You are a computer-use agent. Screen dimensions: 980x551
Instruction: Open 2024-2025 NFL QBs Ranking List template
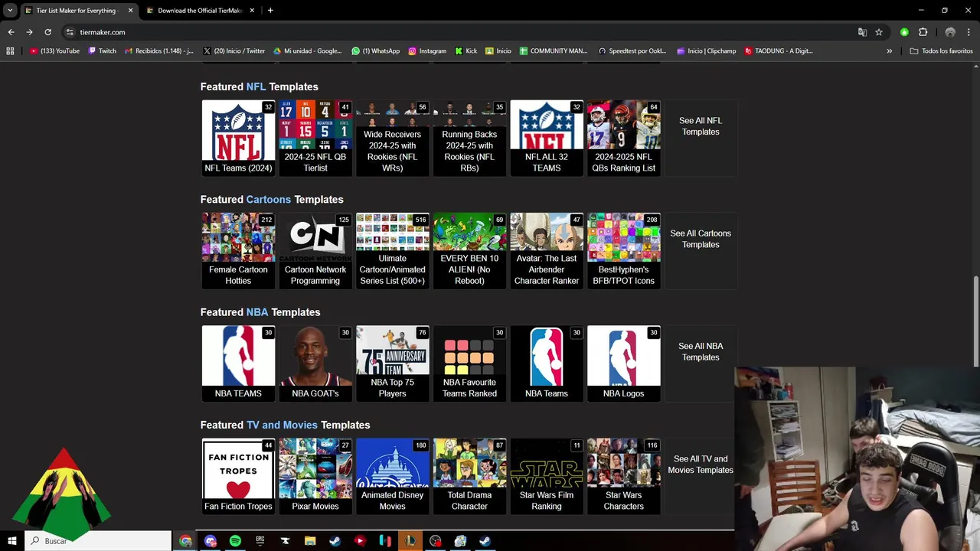pos(623,138)
